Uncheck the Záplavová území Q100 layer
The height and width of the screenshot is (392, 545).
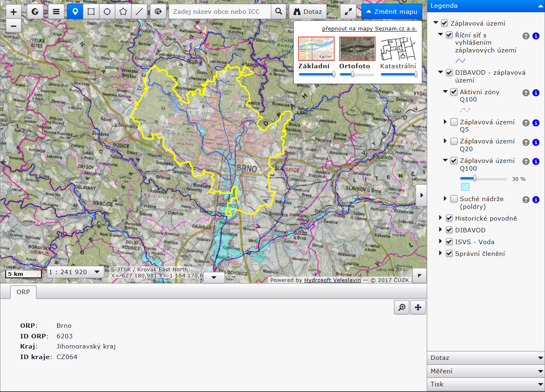click(x=454, y=160)
